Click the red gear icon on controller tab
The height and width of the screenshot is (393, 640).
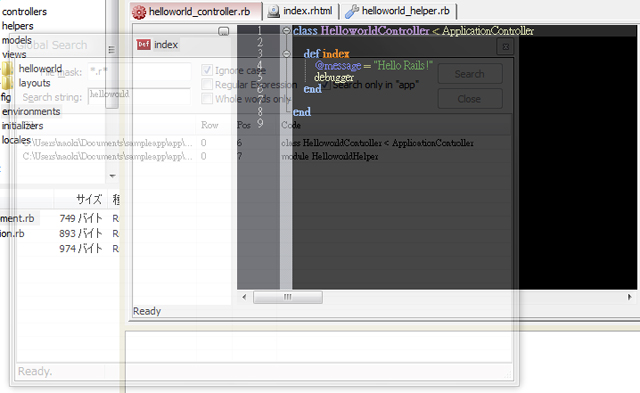click(x=139, y=12)
